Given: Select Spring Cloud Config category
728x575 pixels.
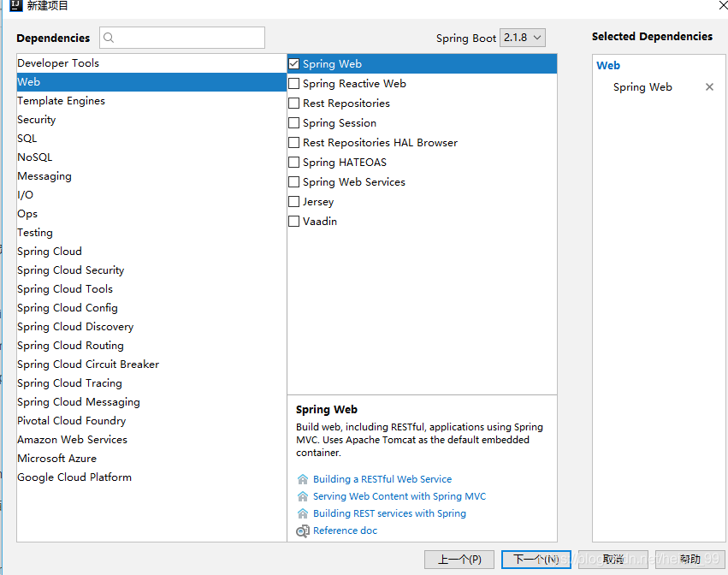Looking at the screenshot, I should (x=151, y=307).
